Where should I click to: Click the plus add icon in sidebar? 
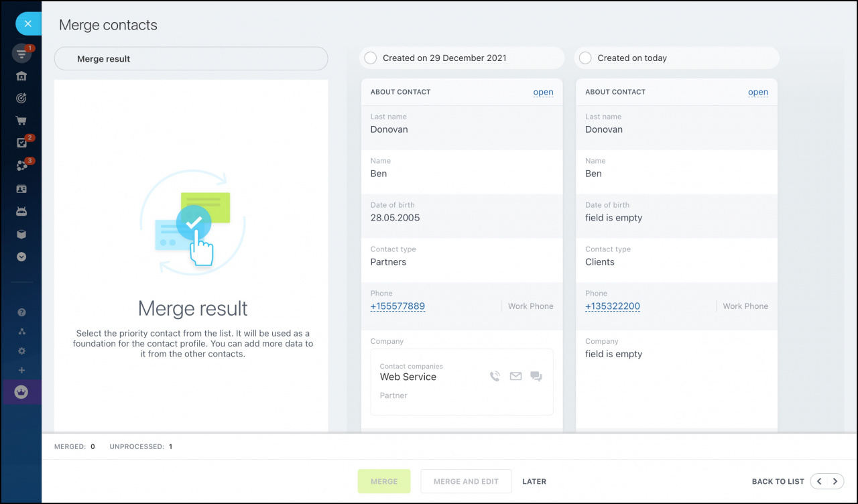[x=21, y=370]
